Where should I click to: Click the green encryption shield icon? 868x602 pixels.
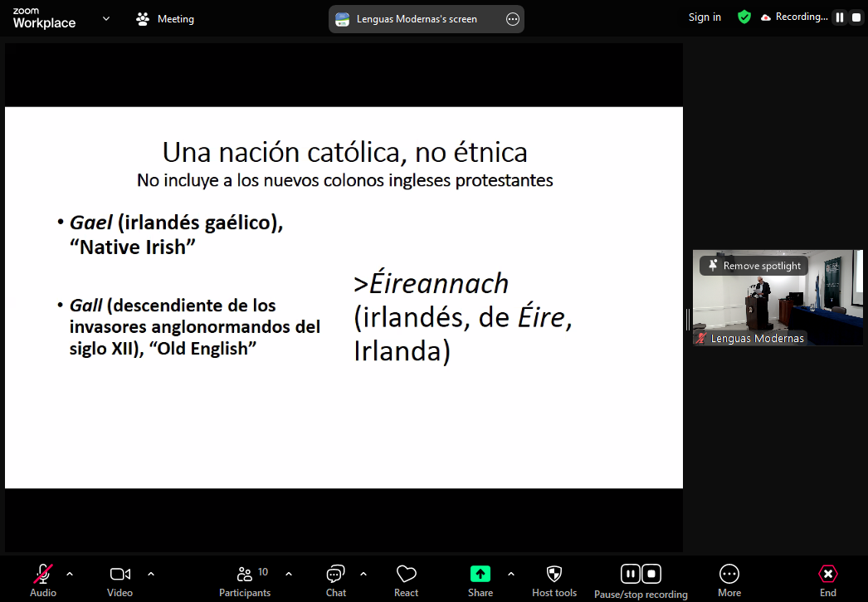(x=744, y=17)
